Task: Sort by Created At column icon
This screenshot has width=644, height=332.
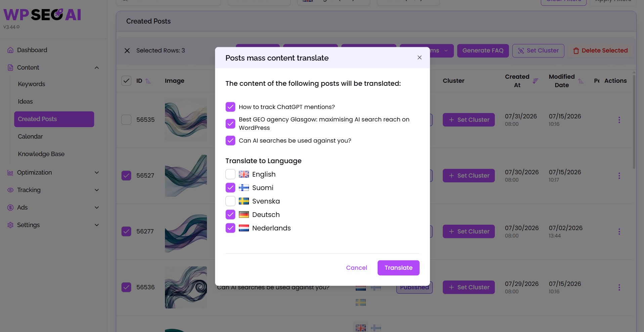Action: pos(535,81)
